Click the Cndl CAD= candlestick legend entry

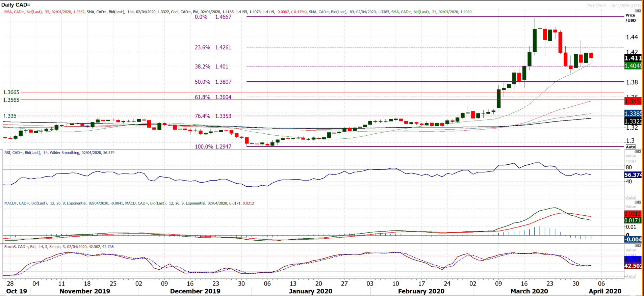[239, 12]
